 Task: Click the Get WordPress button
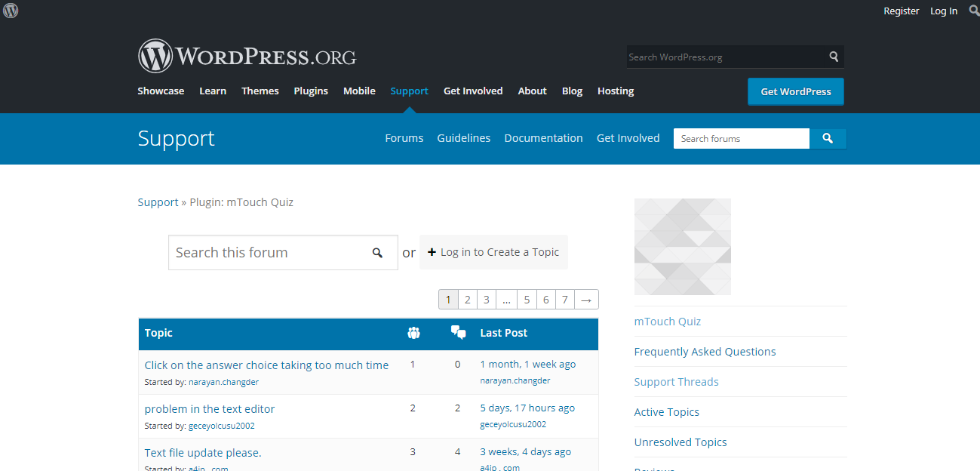point(796,91)
